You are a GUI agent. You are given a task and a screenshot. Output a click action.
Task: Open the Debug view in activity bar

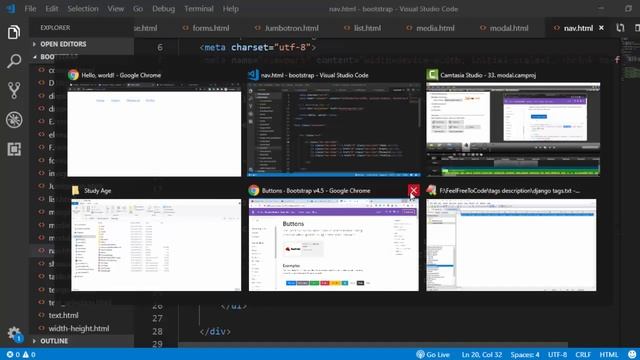tap(14, 120)
